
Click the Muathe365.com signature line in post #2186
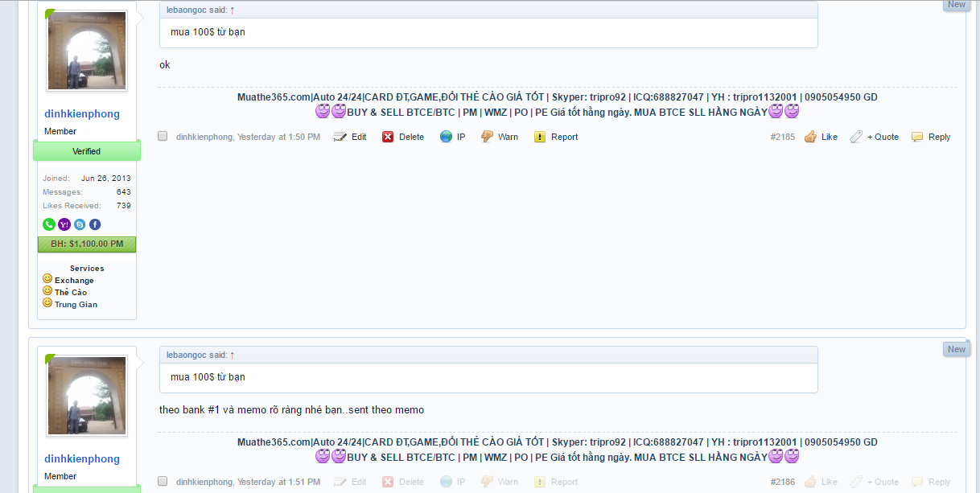[x=558, y=442]
